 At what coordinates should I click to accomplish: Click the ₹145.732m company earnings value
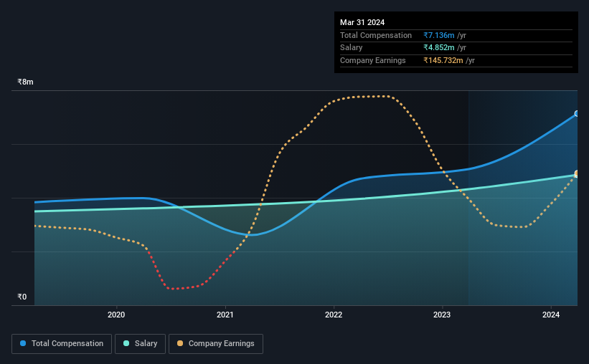point(443,60)
